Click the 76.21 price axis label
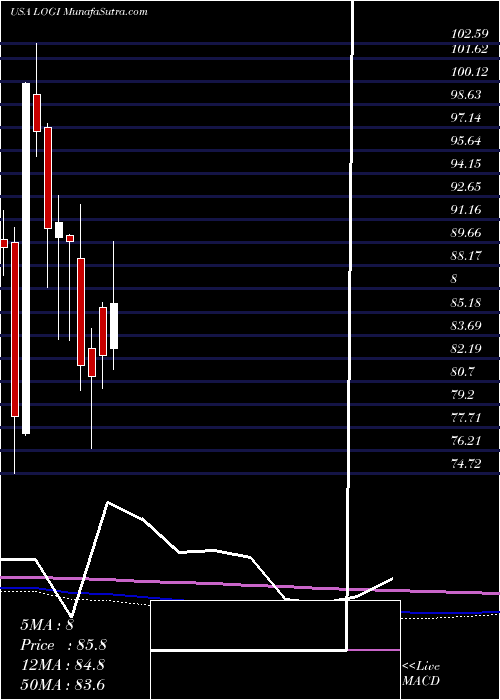This screenshot has width=500, height=700. pos(466,441)
